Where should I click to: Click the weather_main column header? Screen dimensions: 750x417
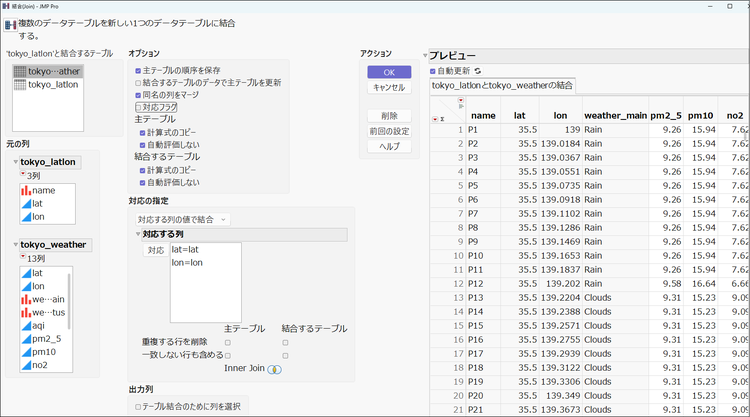pyautogui.click(x=616, y=116)
